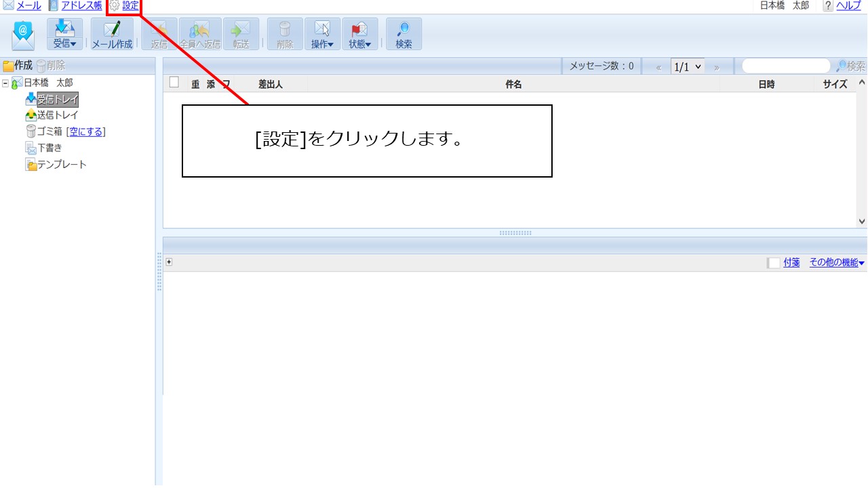The height and width of the screenshot is (488, 868).
Task: Click the settings gear icon
Action: click(x=114, y=5)
